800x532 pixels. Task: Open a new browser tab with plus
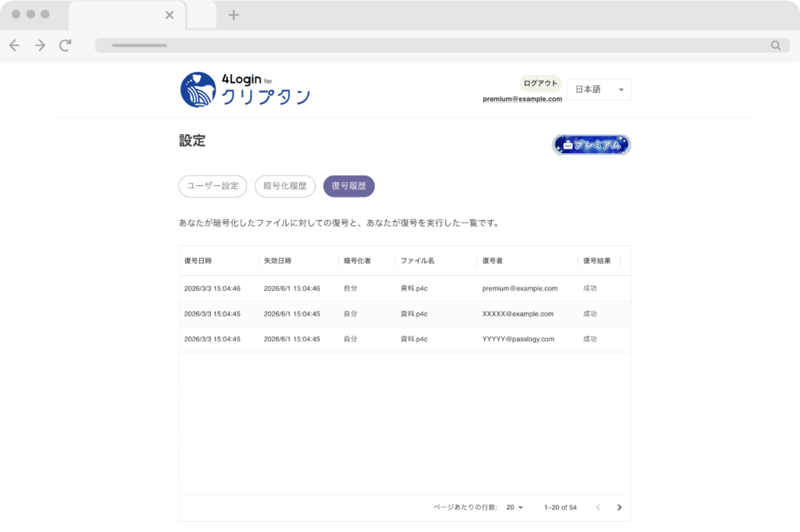[234, 15]
